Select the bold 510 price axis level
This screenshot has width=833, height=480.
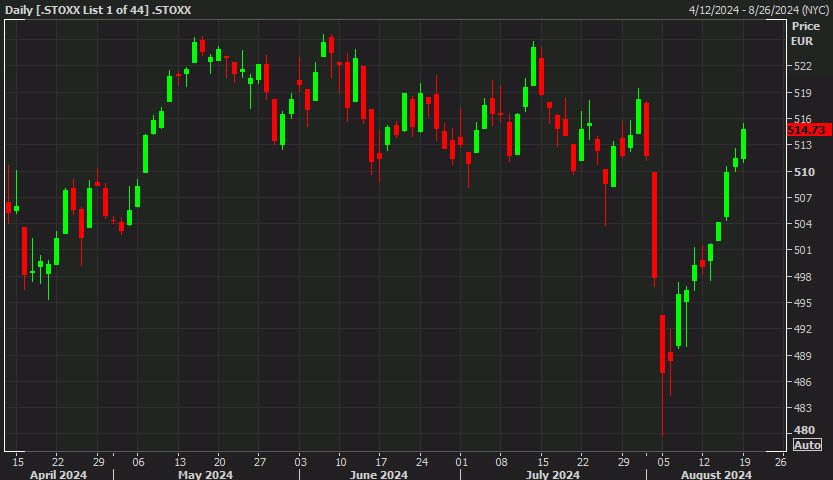804,172
